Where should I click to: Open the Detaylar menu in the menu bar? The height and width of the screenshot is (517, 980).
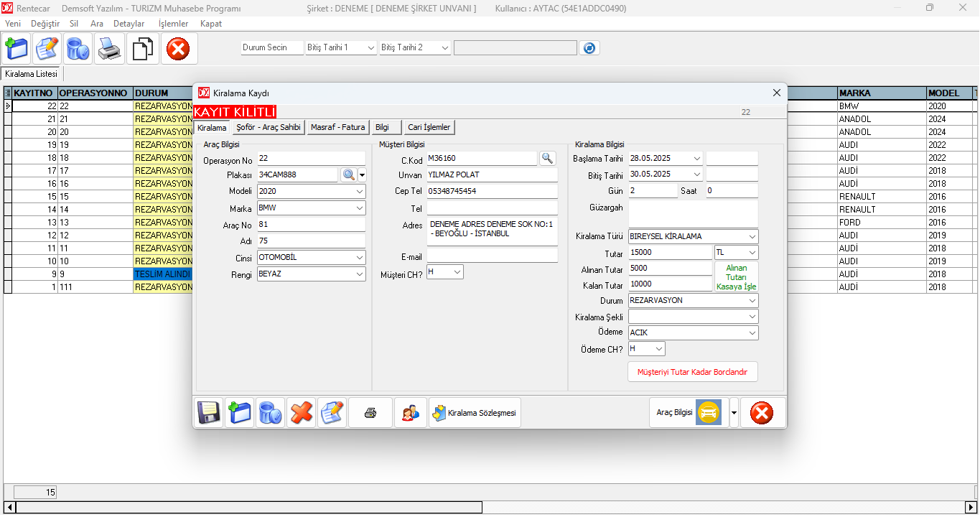(129, 24)
